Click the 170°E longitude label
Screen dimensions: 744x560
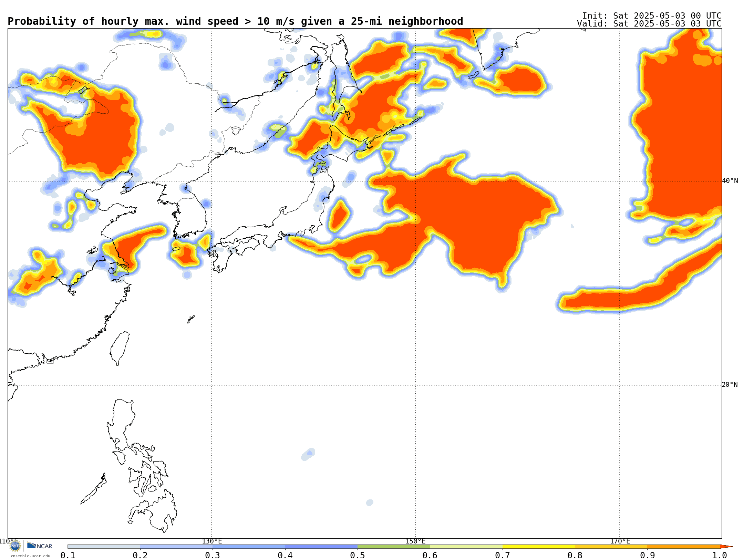(620, 541)
